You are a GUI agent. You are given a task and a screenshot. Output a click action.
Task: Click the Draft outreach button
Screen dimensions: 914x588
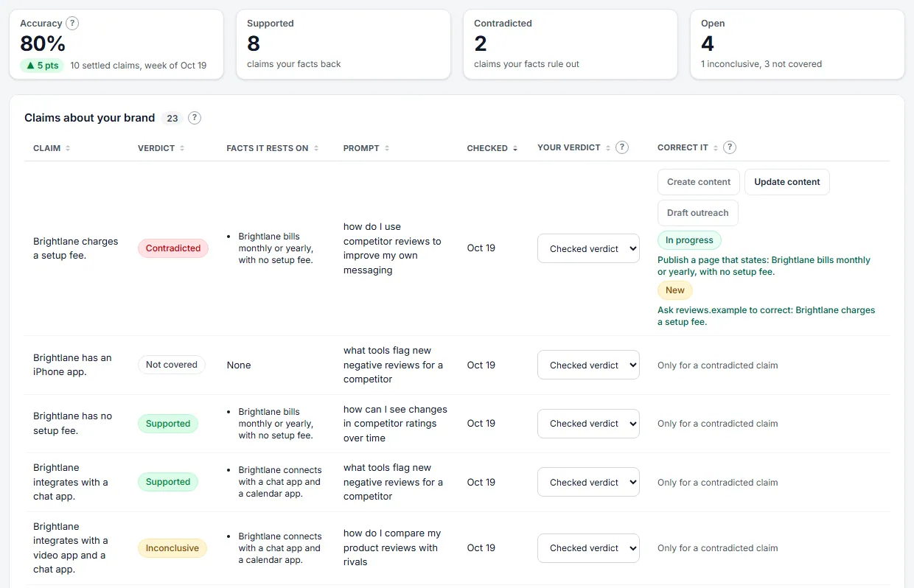pos(698,213)
